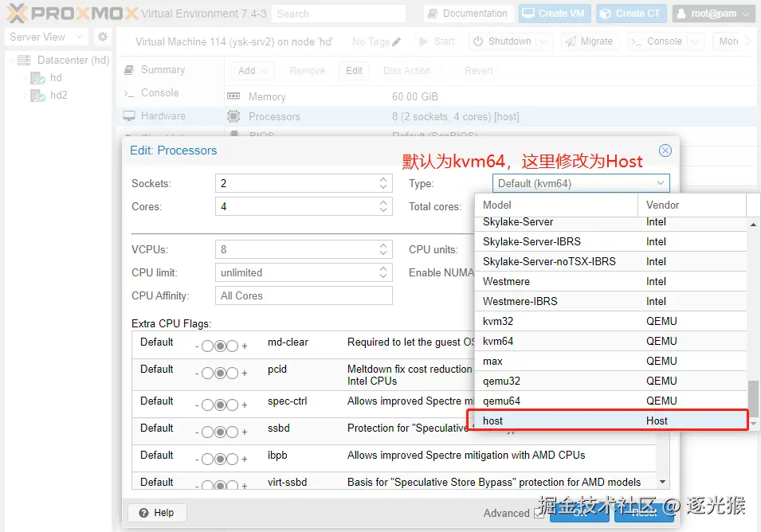Select kvm64 CPU model from list
761x532 pixels.
610,341
